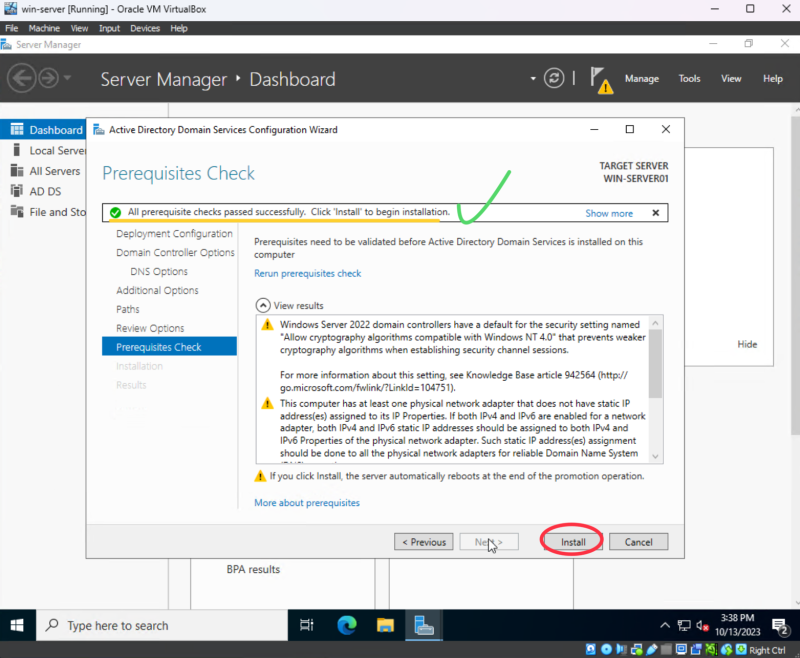Show hidden system tray icons
Screen dimensions: 800x658
click(663, 626)
